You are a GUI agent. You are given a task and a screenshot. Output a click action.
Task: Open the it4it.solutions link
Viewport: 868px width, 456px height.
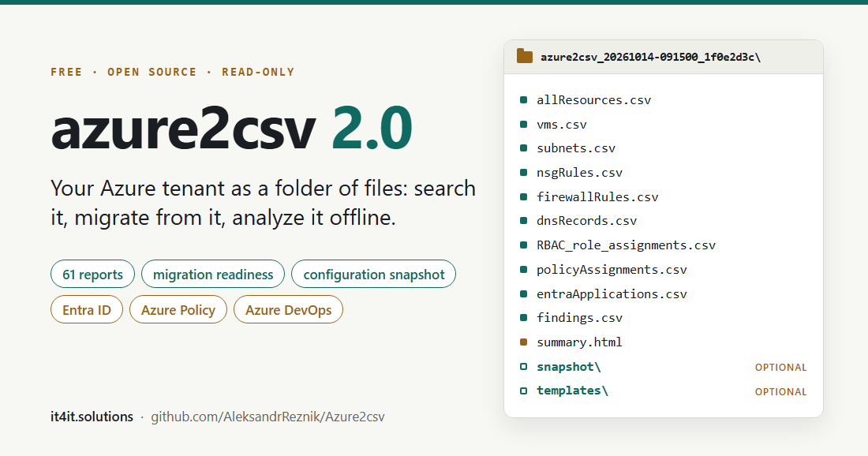92,417
